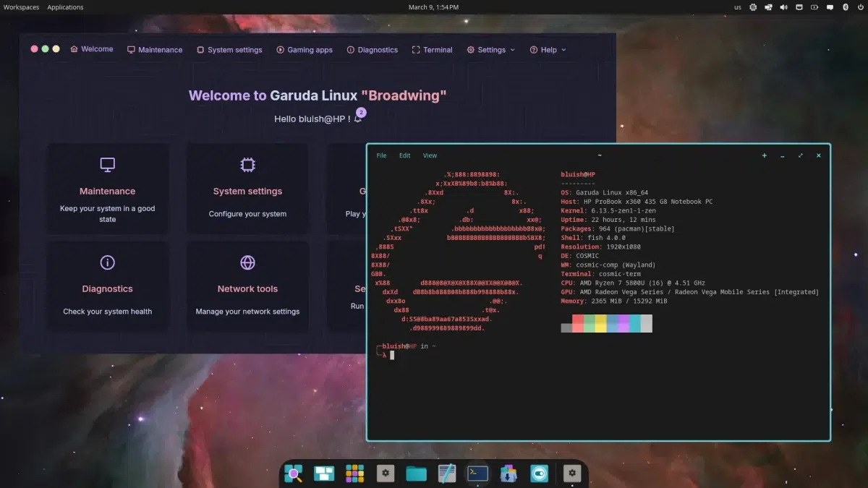The height and width of the screenshot is (488, 868).
Task: Expand the Settings dropdown in Garuda Welcome
Action: (x=491, y=49)
